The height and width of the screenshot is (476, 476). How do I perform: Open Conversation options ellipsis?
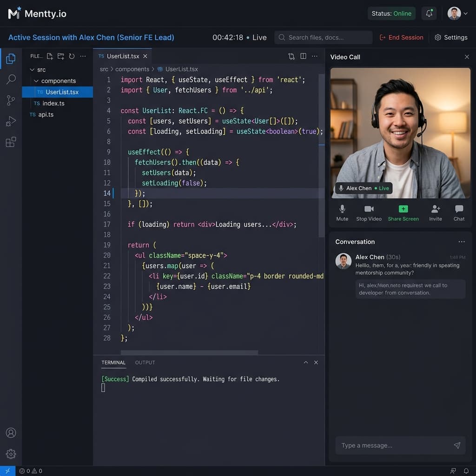(x=462, y=242)
